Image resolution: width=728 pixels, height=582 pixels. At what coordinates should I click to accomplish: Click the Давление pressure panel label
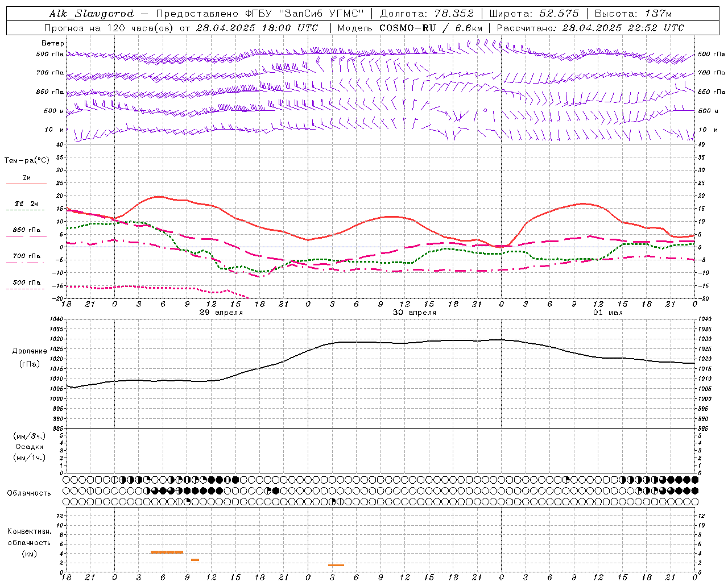click(30, 351)
